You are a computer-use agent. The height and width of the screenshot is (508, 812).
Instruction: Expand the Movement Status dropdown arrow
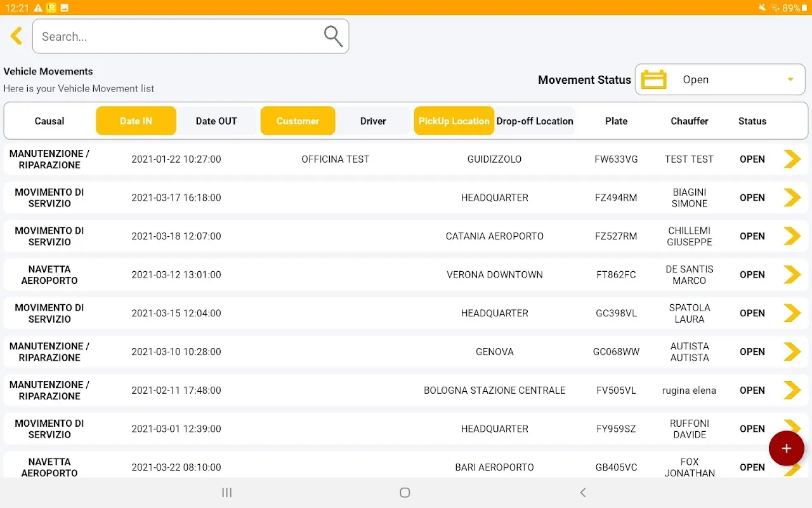click(x=790, y=80)
